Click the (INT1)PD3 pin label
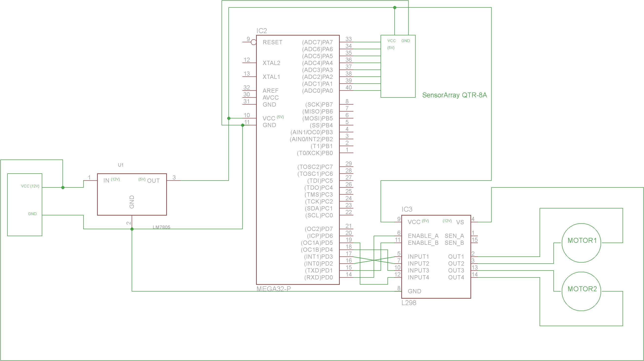The image size is (644, 361). click(319, 257)
